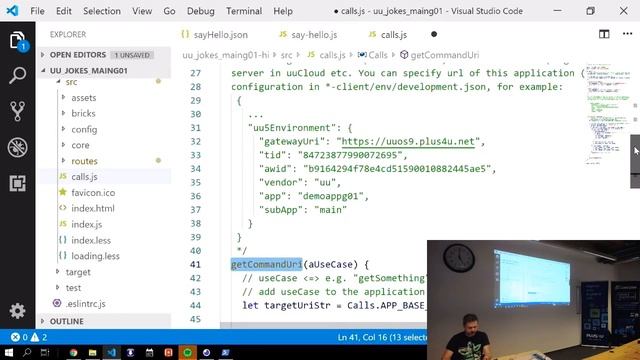640x360 pixels.
Task: Open the Windows Start menu
Action: [x=8, y=352]
